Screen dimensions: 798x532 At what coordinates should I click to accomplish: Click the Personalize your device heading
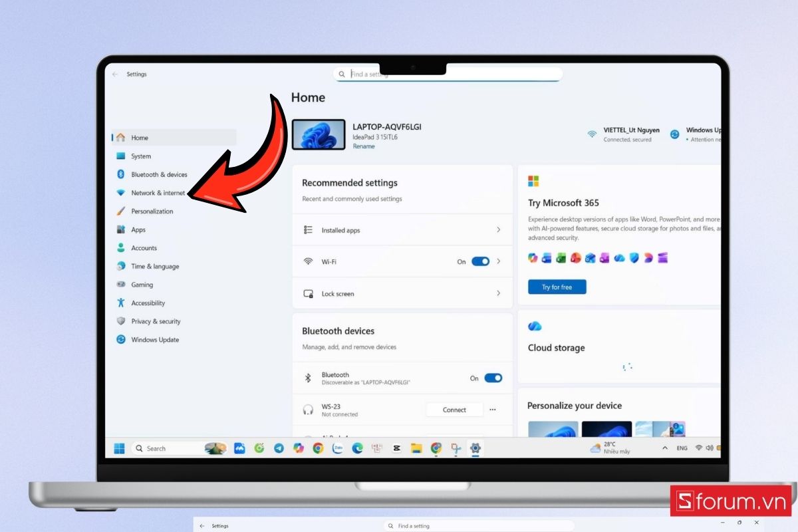tap(575, 406)
